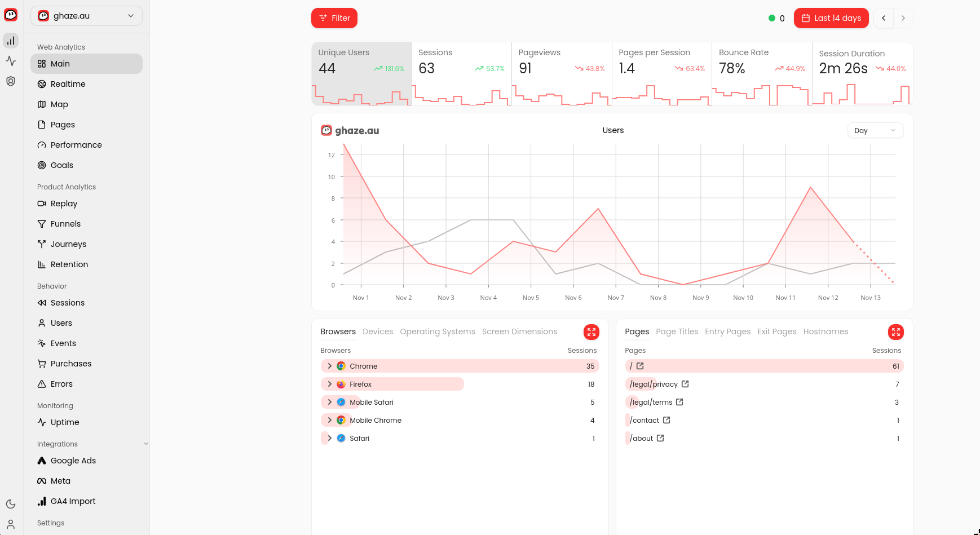The image size is (980, 535).
Task: Expand the Firefox browser row
Action: (x=330, y=384)
